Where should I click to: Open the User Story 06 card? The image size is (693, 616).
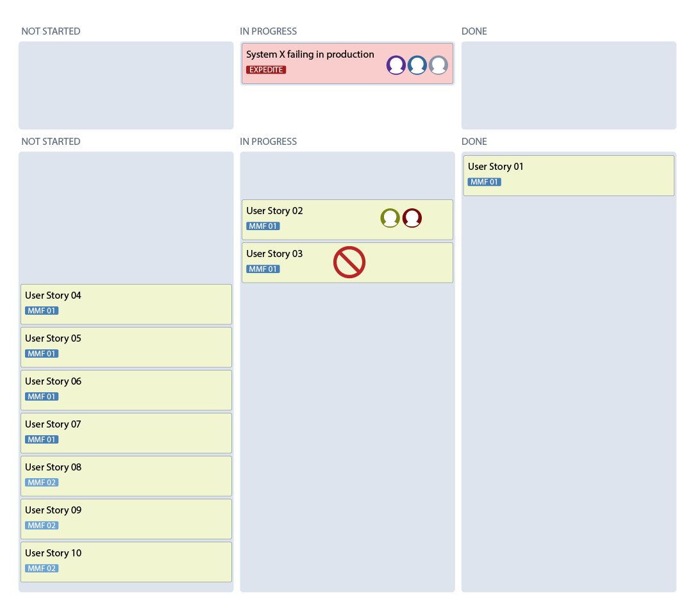[x=126, y=390]
